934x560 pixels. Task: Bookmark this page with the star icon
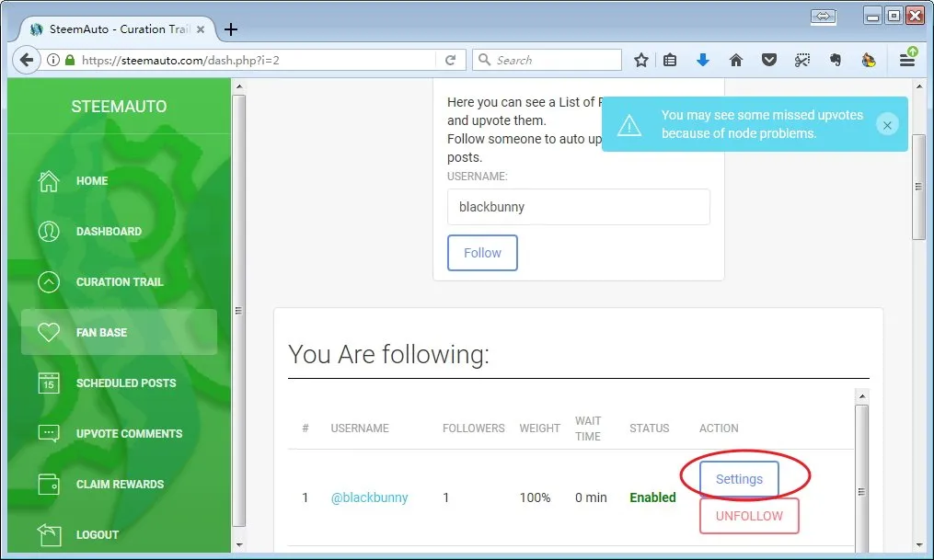coord(641,60)
